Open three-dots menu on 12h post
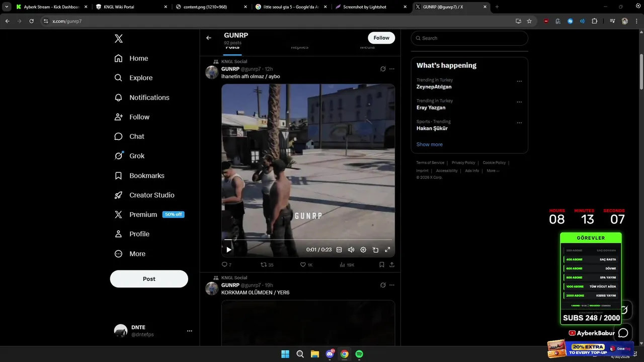The image size is (644, 362). 392,69
